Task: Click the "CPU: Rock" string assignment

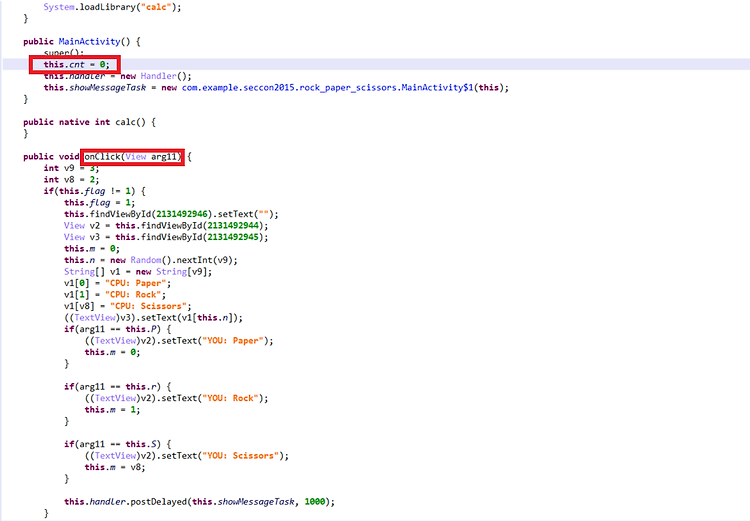Action: [x=115, y=295]
